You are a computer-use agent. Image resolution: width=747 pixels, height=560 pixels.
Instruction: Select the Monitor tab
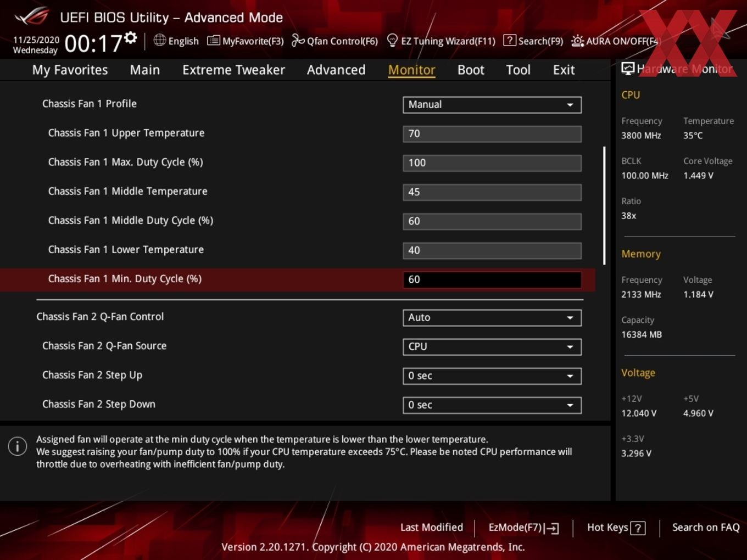(x=412, y=70)
